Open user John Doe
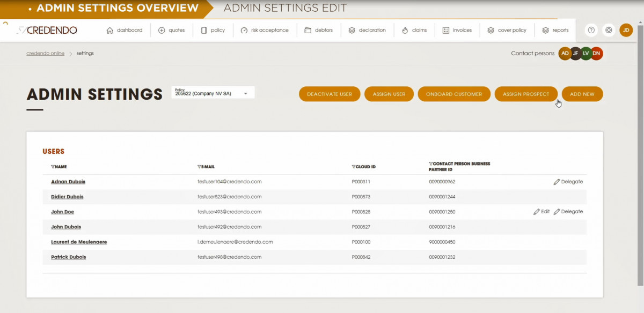Viewport: 644px width, 313px height. (x=62, y=212)
